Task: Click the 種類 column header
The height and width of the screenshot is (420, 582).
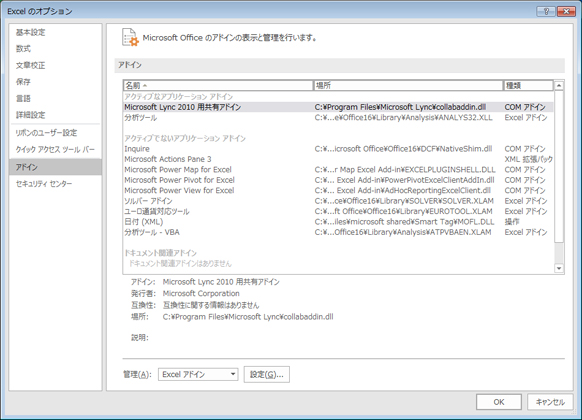Action: click(x=528, y=86)
